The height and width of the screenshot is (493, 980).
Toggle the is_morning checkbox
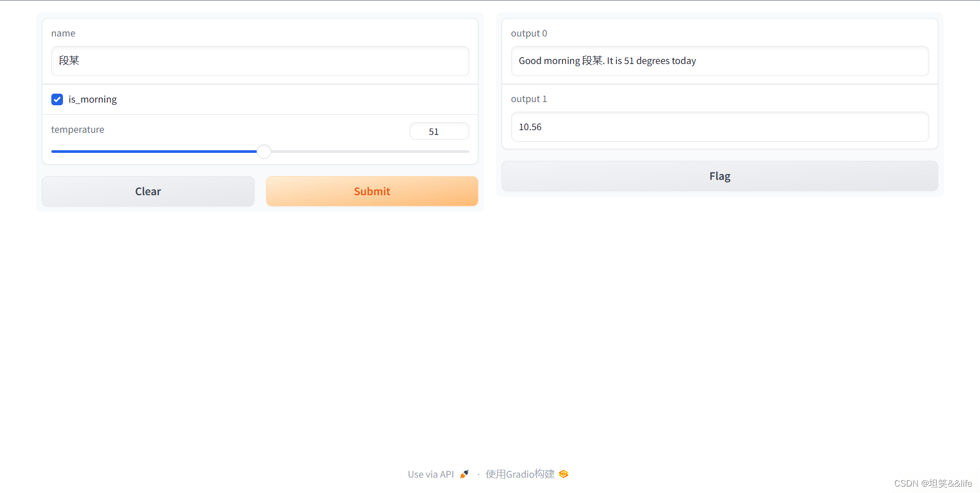(x=57, y=99)
